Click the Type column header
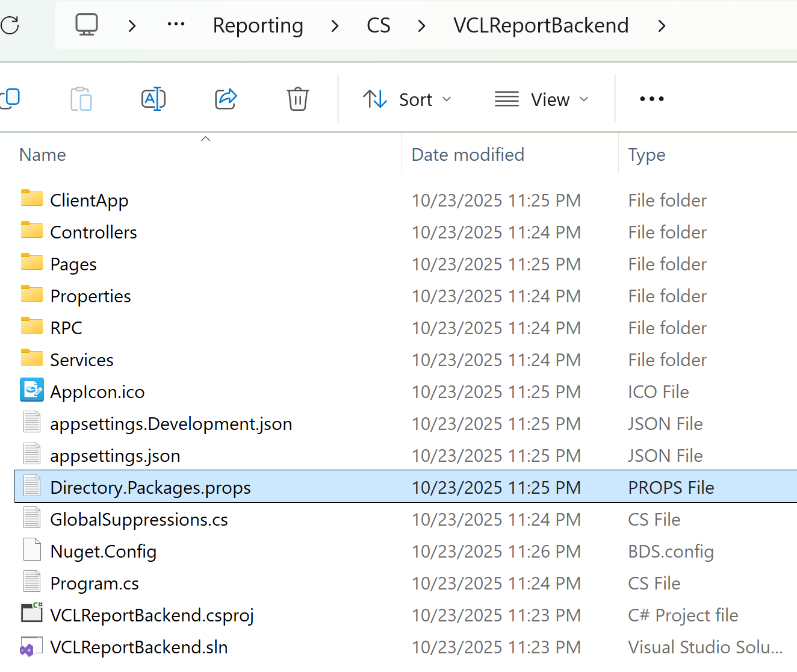 tap(647, 155)
